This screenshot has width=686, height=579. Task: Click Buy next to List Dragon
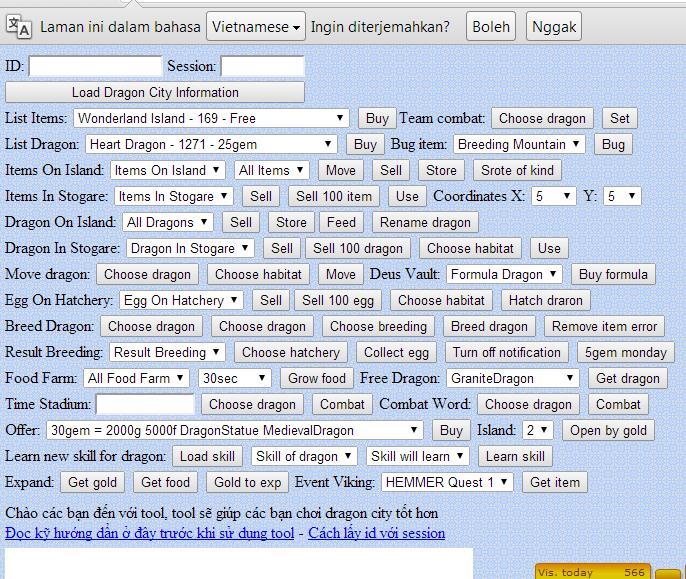click(x=365, y=144)
